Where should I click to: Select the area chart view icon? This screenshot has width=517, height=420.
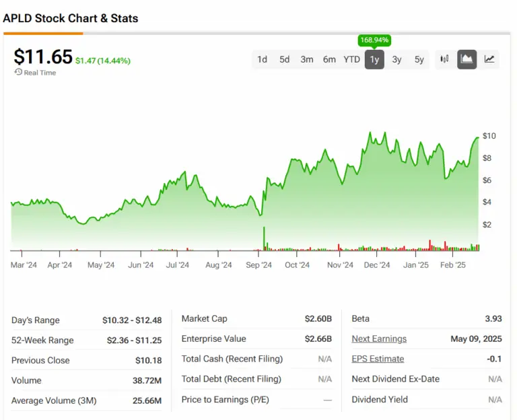point(467,59)
